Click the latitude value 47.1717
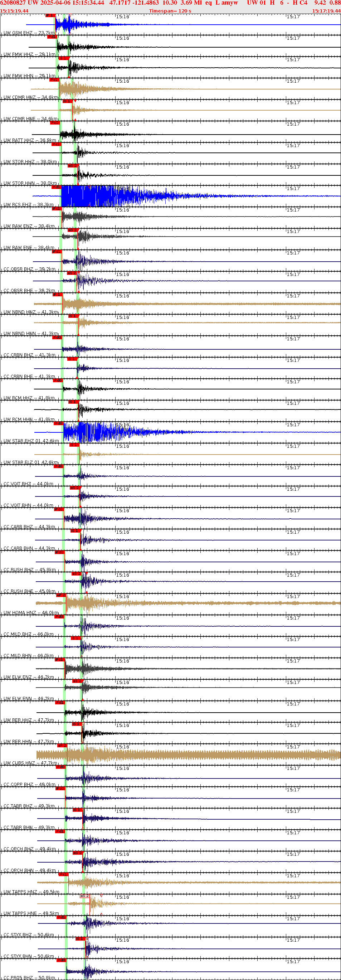 click(x=120, y=3)
